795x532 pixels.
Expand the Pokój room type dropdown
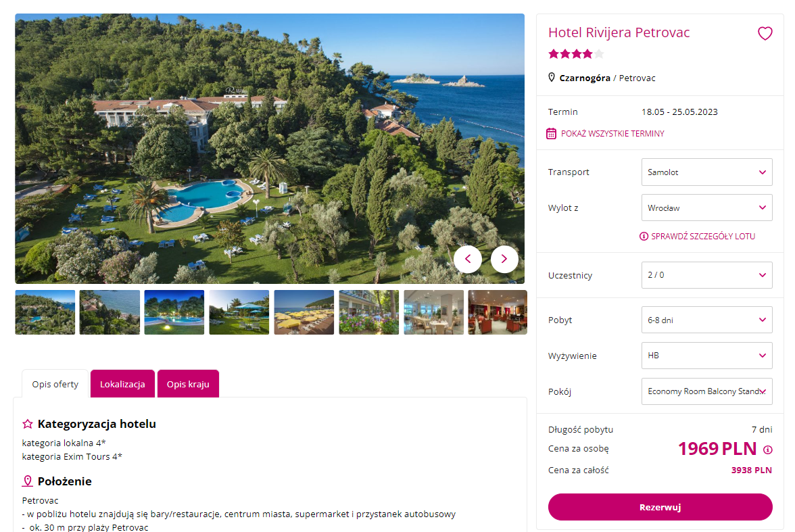(706, 391)
